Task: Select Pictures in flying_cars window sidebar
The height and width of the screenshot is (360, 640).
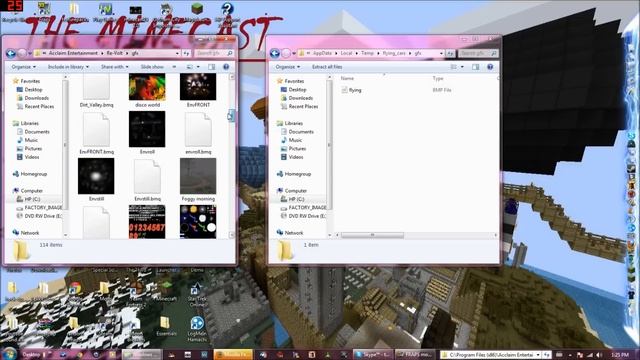Action: click(x=293, y=149)
